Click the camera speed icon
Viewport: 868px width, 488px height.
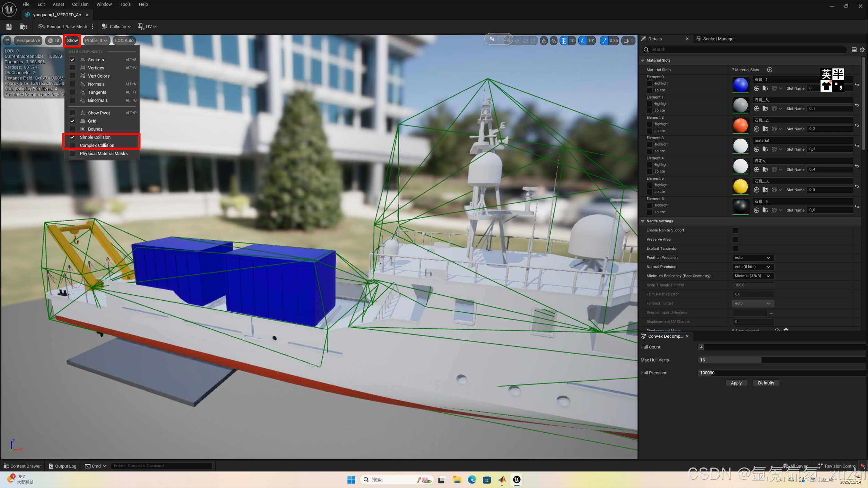[626, 41]
